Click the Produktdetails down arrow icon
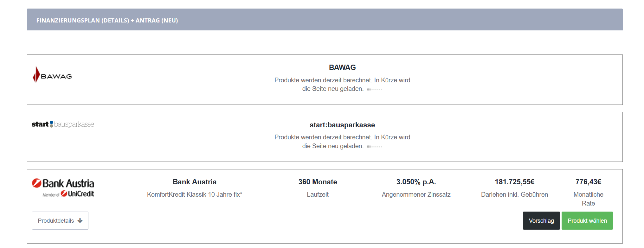Screen dimensions: 644x248 [x=80, y=221]
